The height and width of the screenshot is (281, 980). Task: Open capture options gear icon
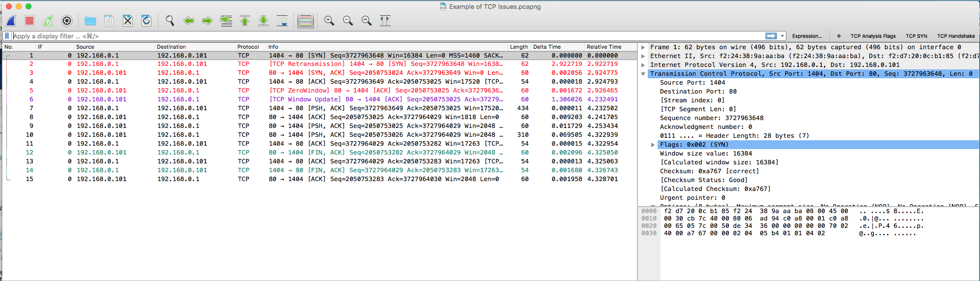[x=67, y=21]
